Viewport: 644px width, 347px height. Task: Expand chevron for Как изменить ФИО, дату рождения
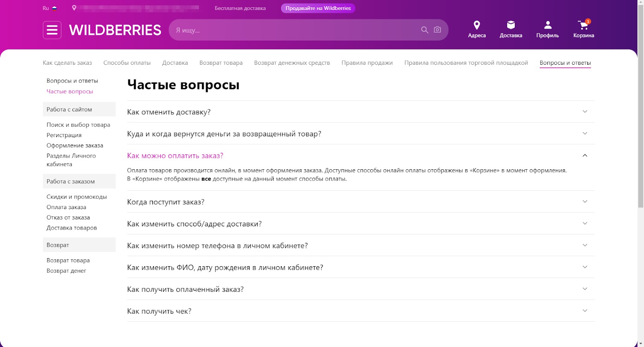(x=585, y=267)
